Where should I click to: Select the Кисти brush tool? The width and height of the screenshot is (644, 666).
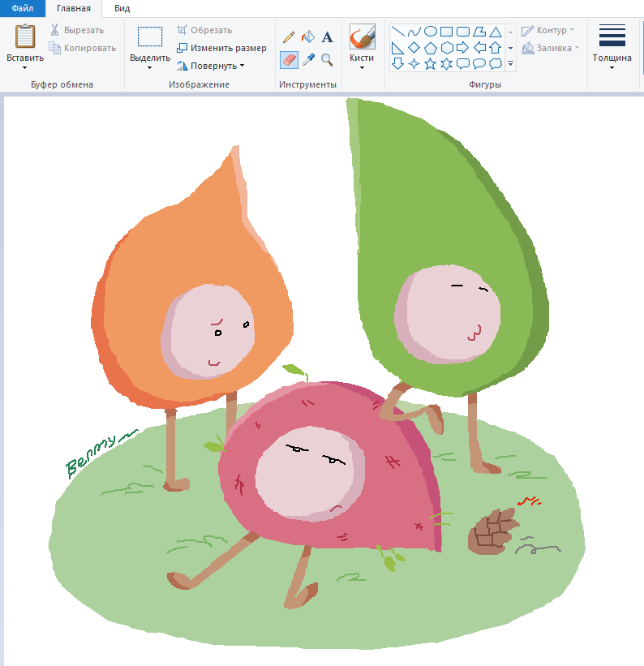pyautogui.click(x=362, y=37)
